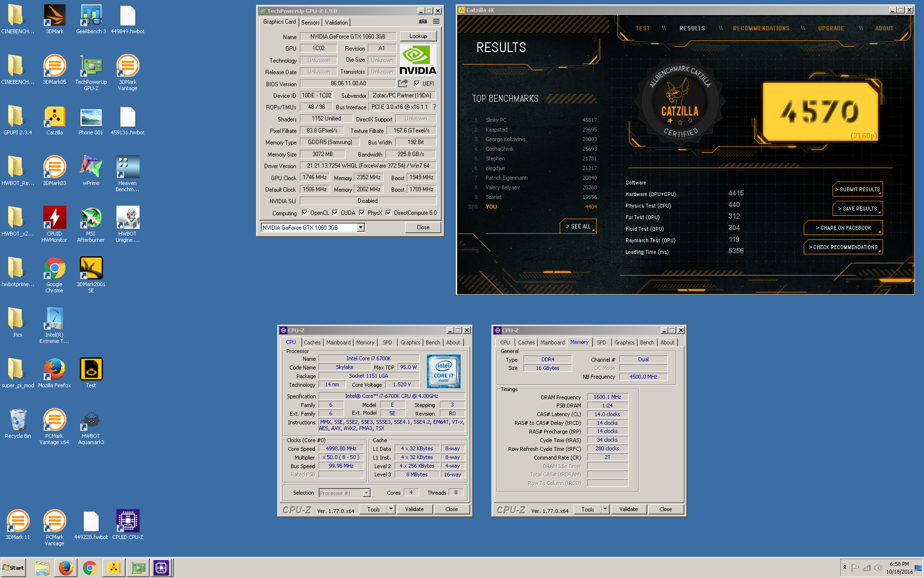Viewport: 924px width, 578px height.
Task: Open the RECOMMENDATIONS tab in Catzilla
Action: click(761, 28)
